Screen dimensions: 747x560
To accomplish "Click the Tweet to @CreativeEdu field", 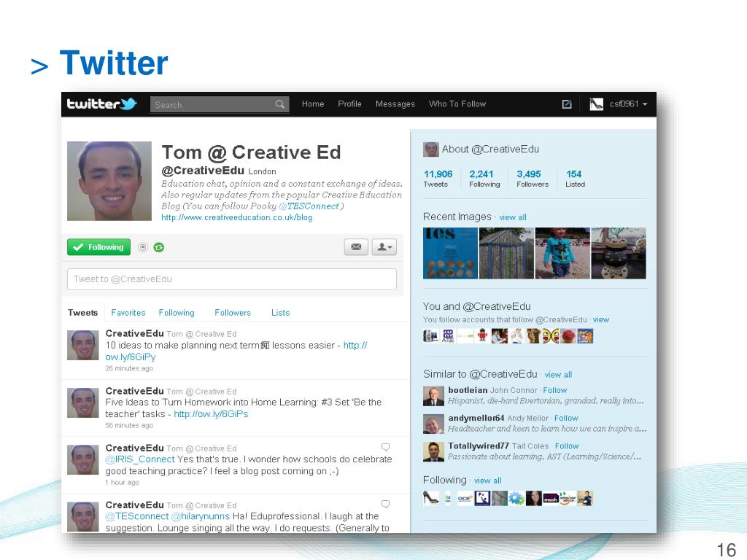I will (x=231, y=279).
